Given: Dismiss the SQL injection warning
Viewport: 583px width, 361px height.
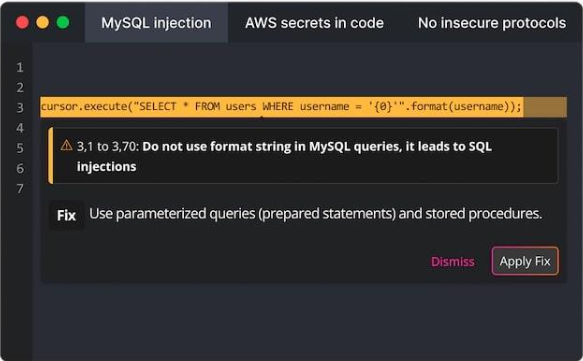Looking at the screenshot, I should [x=452, y=261].
